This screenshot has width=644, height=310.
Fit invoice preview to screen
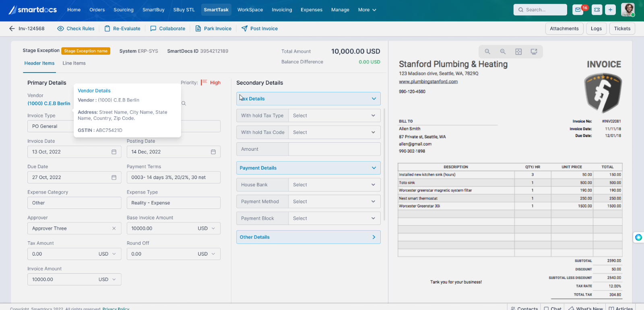pos(518,52)
